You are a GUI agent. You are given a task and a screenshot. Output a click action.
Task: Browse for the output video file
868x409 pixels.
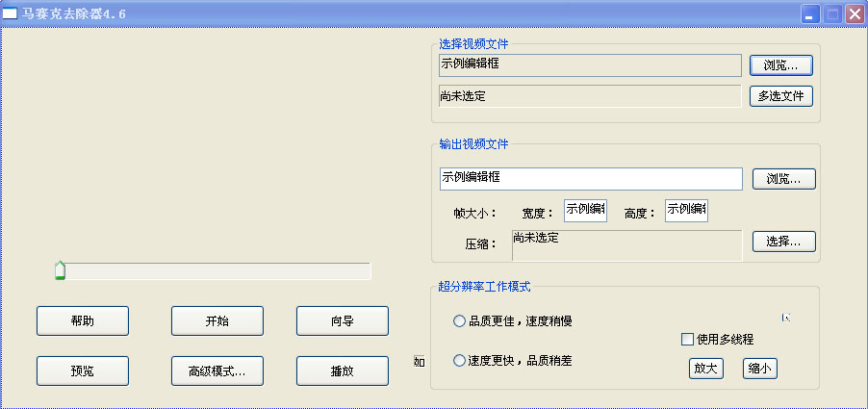(x=784, y=179)
